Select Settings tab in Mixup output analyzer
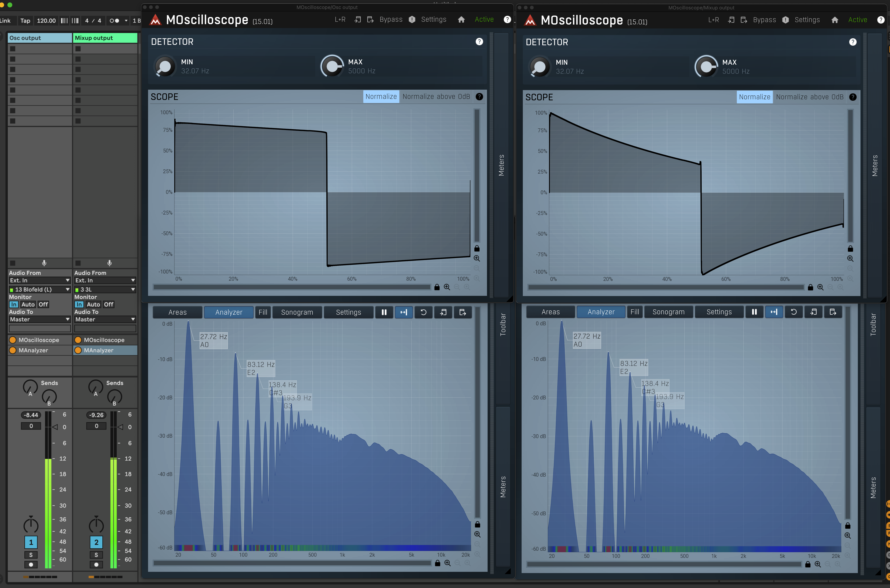The width and height of the screenshot is (890, 588). 719,312
